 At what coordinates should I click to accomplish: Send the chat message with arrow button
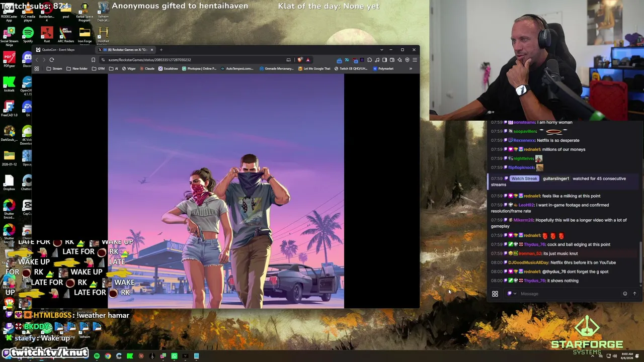(x=634, y=294)
